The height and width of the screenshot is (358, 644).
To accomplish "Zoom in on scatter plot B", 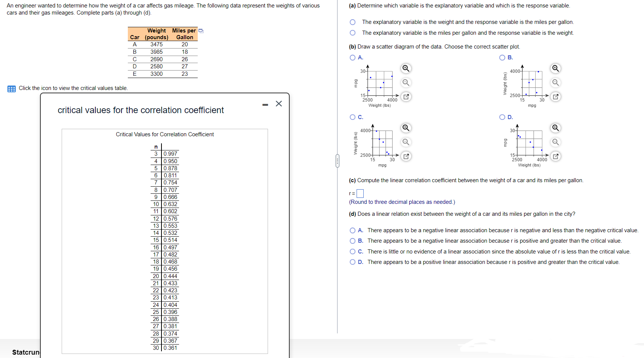I will [555, 68].
